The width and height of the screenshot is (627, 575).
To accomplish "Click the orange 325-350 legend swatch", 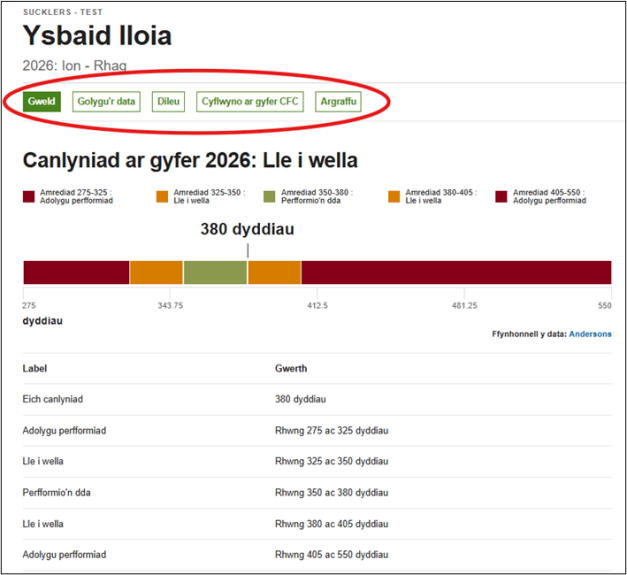I will tap(163, 196).
